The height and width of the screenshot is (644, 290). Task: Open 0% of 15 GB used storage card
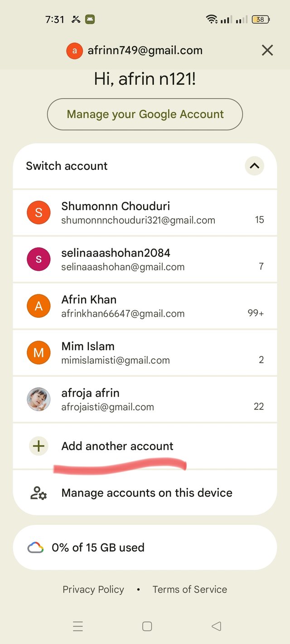tap(145, 548)
